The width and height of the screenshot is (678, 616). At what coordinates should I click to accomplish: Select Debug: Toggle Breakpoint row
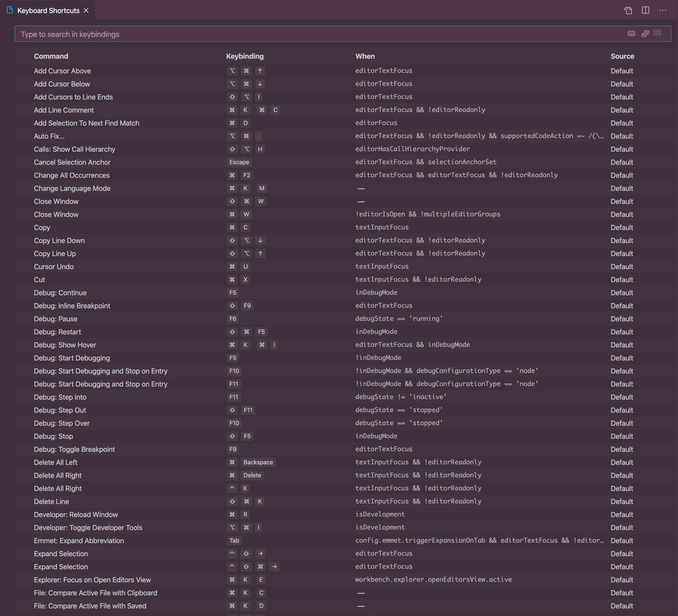click(x=74, y=449)
